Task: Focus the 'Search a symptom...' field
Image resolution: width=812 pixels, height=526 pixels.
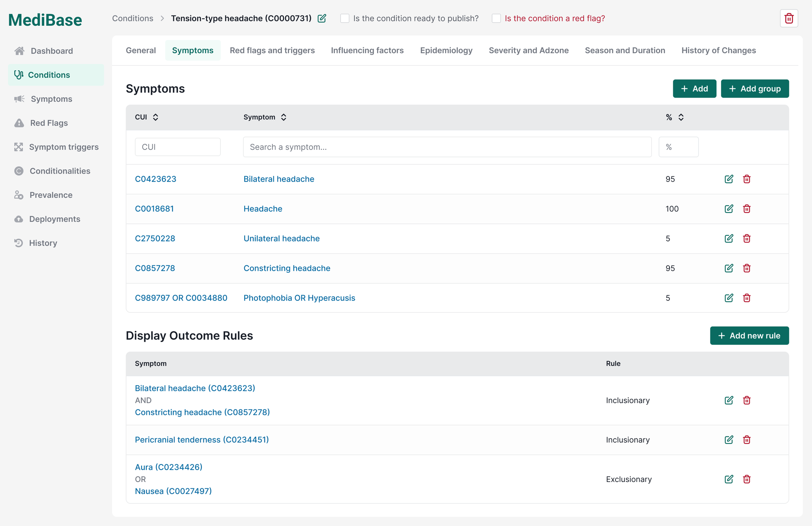Action: [x=447, y=147]
